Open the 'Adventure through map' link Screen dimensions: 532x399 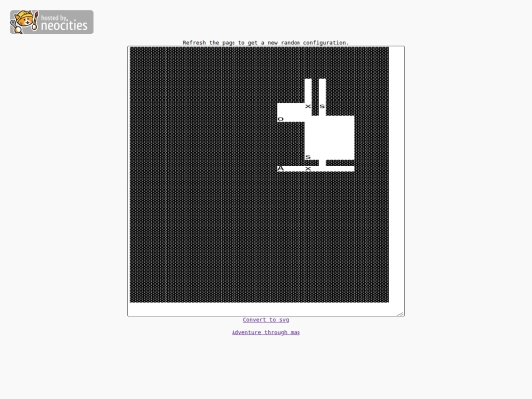(x=266, y=332)
